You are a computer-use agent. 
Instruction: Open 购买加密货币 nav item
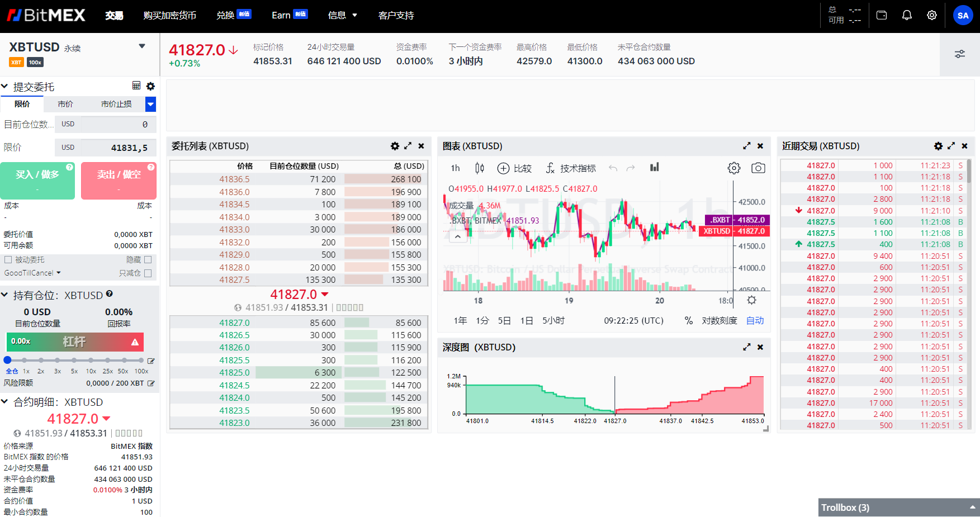tap(170, 15)
